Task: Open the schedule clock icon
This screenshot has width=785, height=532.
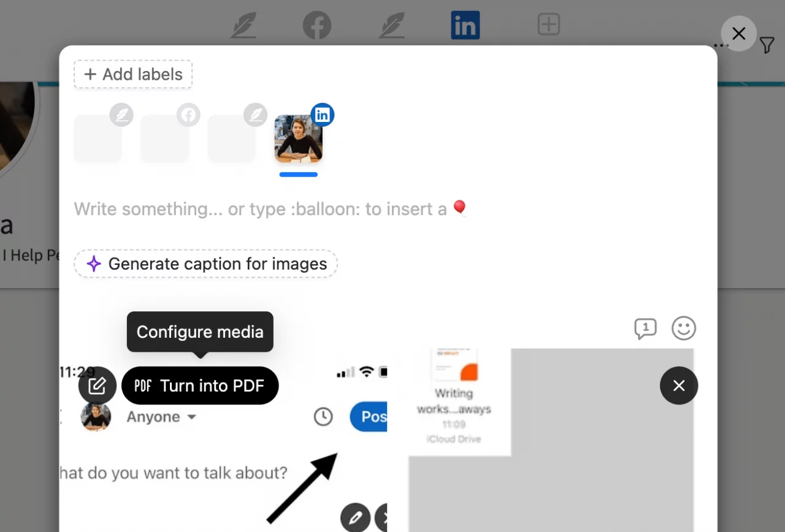Action: (323, 417)
